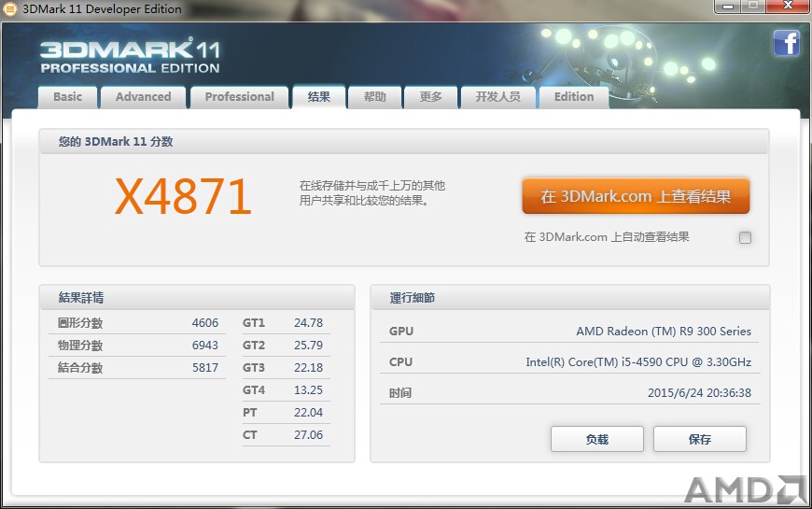Click the 圖形分數 label

[x=80, y=323]
